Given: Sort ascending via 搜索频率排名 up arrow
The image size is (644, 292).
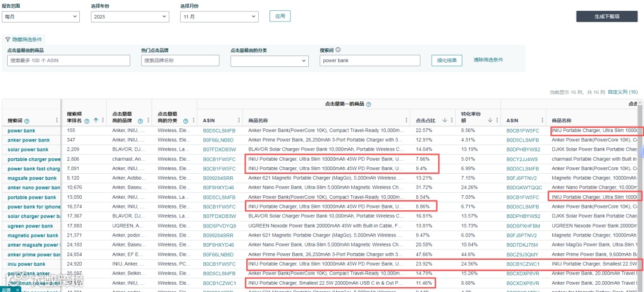Looking at the screenshot, I should [96, 121].
